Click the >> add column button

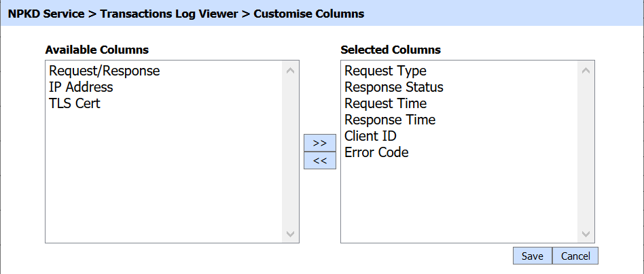pyautogui.click(x=320, y=143)
